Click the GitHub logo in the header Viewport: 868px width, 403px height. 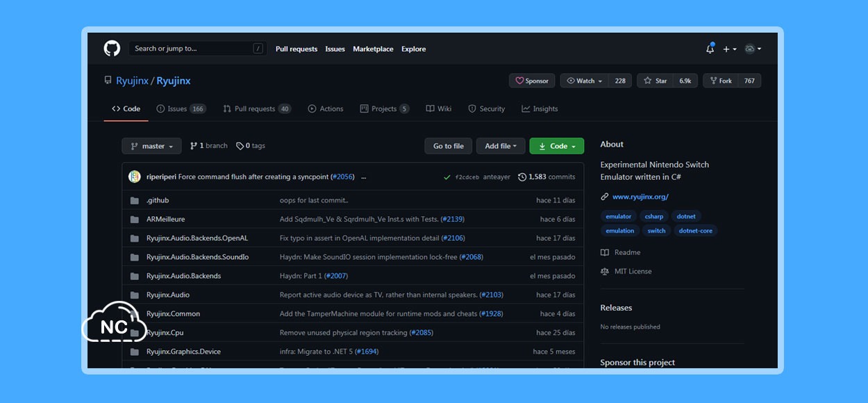point(112,49)
